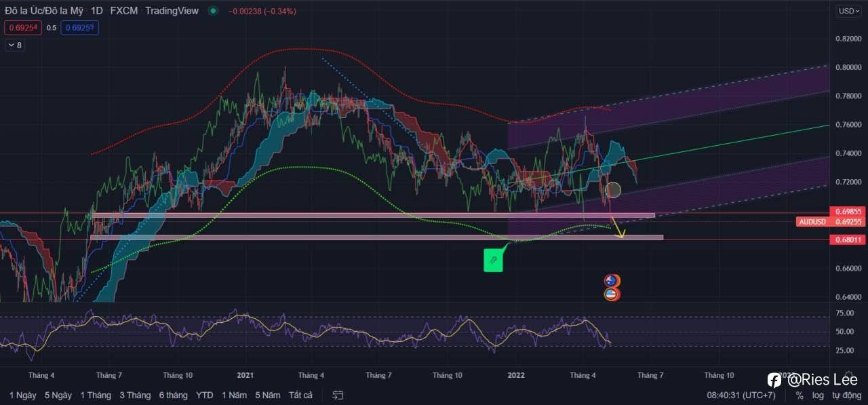Click the TradingView label in legend
868x405 pixels.
pos(172,11)
